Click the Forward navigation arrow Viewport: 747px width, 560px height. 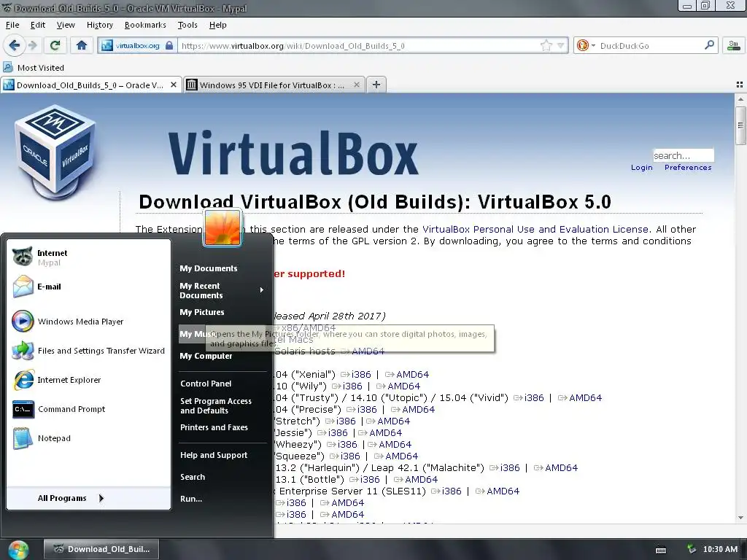[33, 45]
